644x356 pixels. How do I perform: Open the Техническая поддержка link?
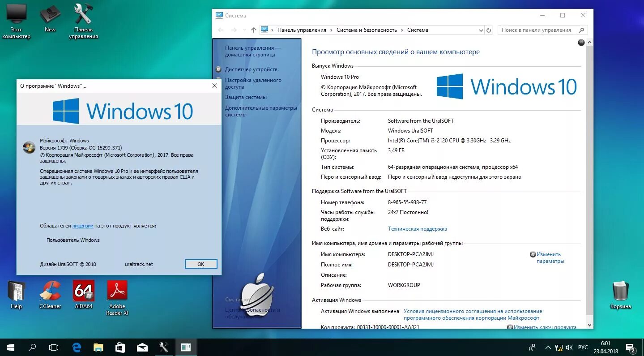click(x=417, y=229)
